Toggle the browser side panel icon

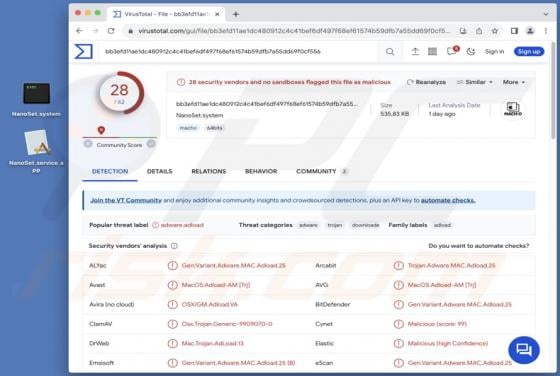pyautogui.click(x=514, y=31)
